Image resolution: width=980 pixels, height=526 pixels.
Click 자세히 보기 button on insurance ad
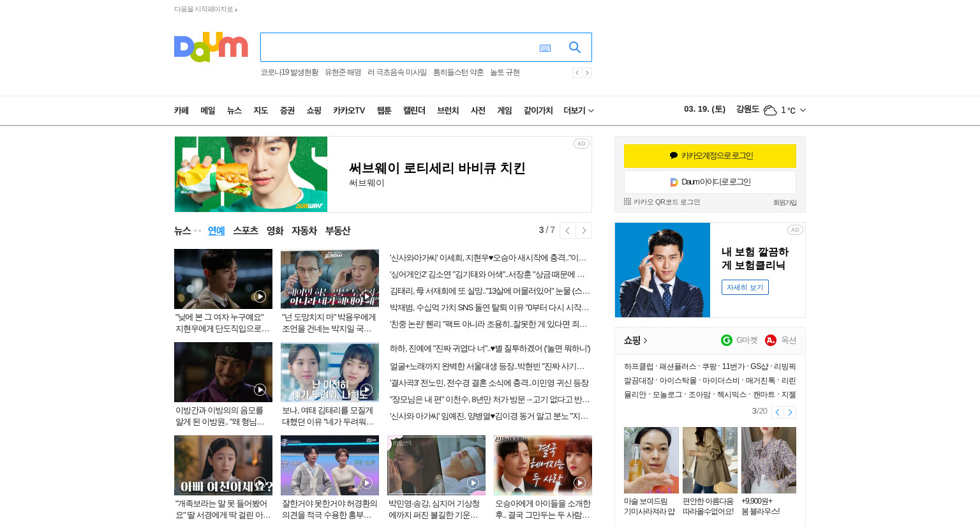click(x=745, y=287)
